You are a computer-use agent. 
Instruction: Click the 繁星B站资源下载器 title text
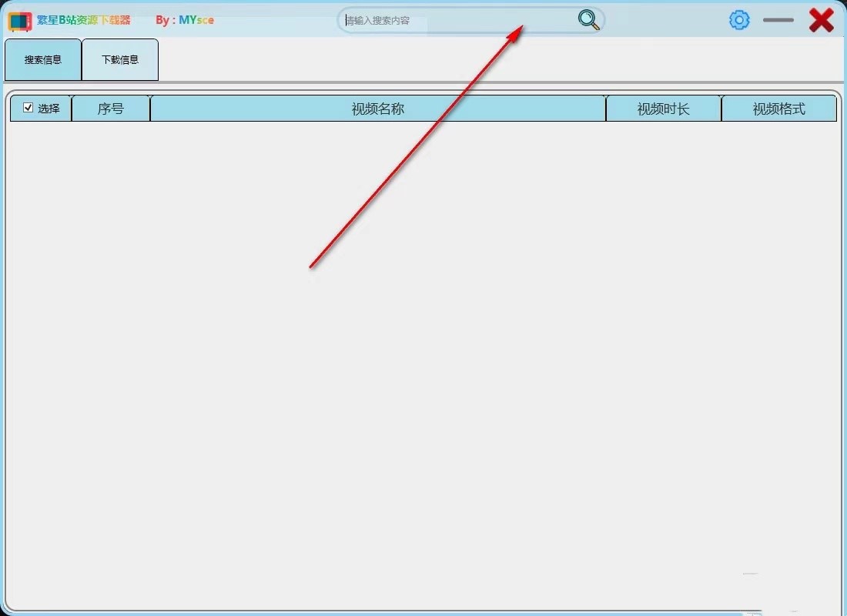tap(84, 20)
